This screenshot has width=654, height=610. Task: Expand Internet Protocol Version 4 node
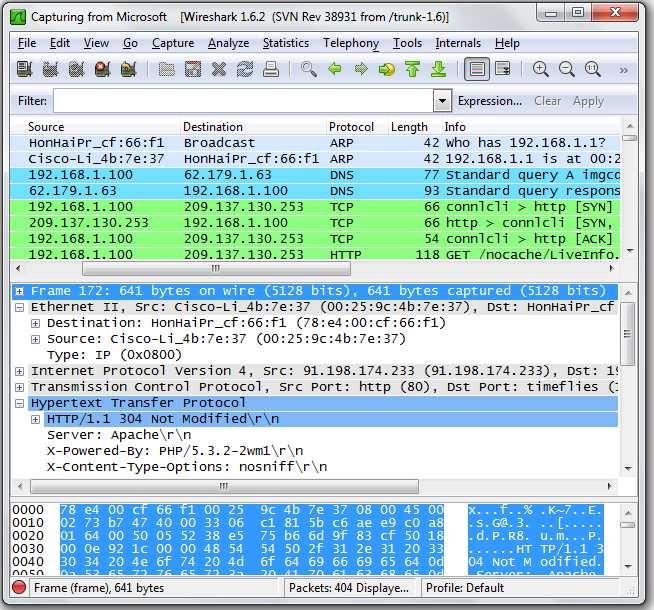pos(19,371)
